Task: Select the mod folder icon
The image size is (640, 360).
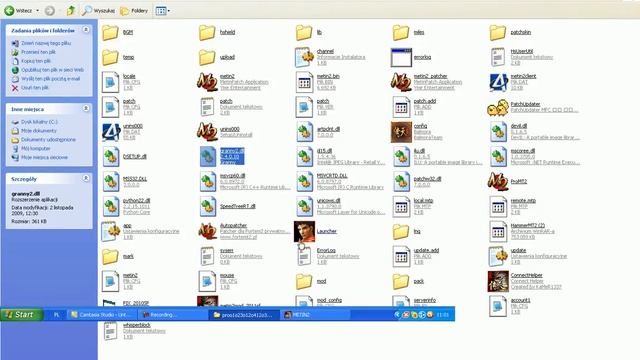Action: point(304,281)
